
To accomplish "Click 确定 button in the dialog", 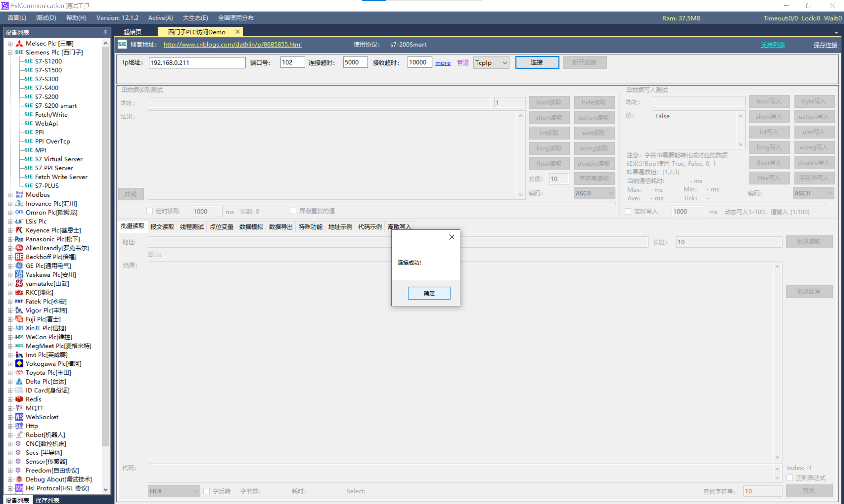I will point(429,293).
